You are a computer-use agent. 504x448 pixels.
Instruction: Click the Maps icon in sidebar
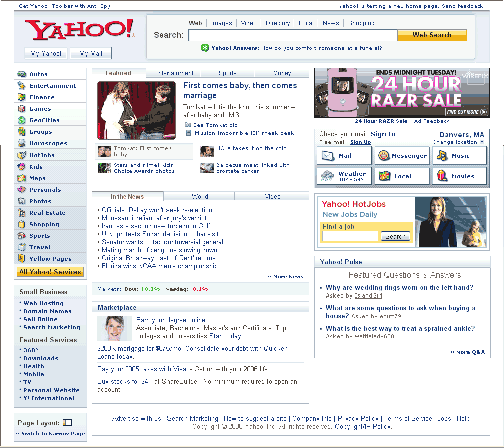tap(22, 178)
